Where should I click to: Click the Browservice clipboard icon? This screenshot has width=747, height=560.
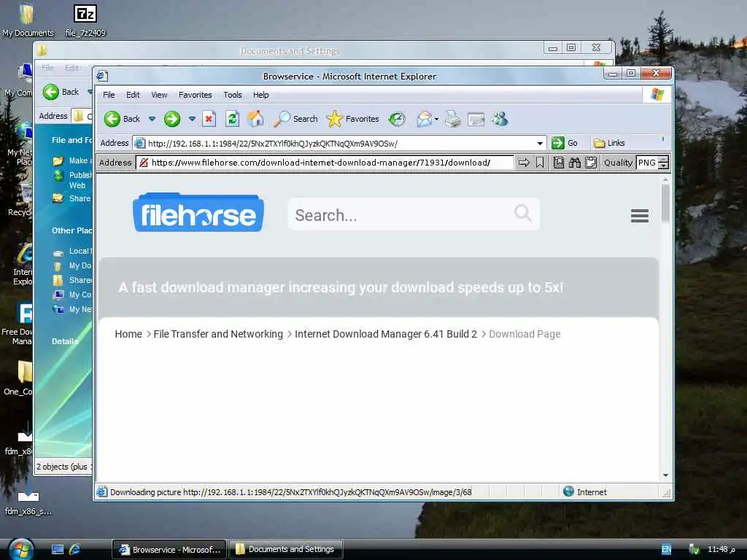tap(591, 163)
